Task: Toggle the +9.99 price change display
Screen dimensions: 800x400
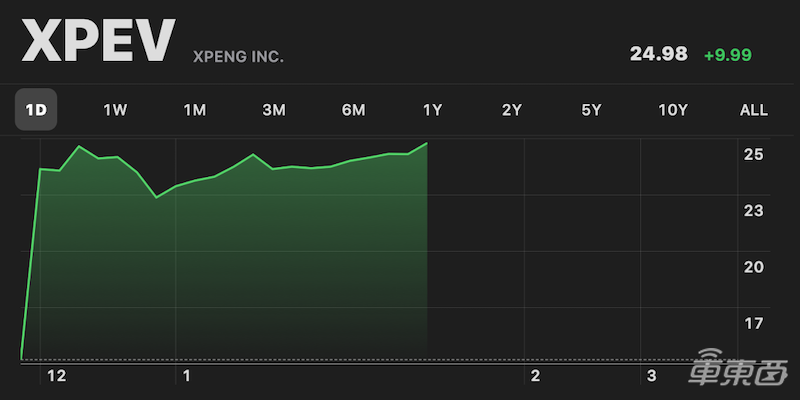Action: click(x=727, y=55)
